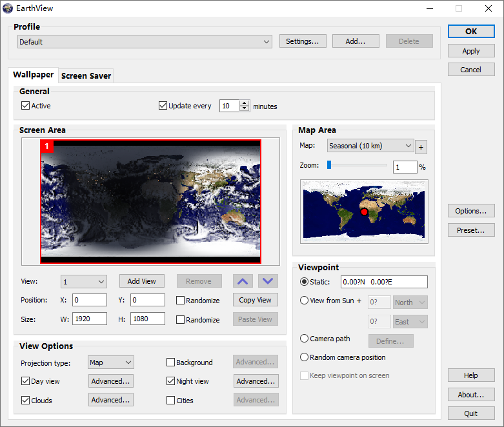Decrease the update interval with down spinner

tap(244, 108)
